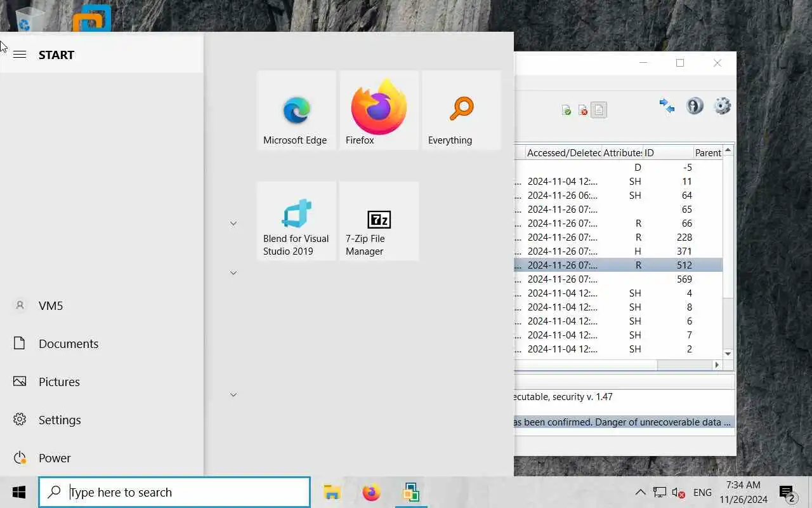Select the row with ID 228

618,237
